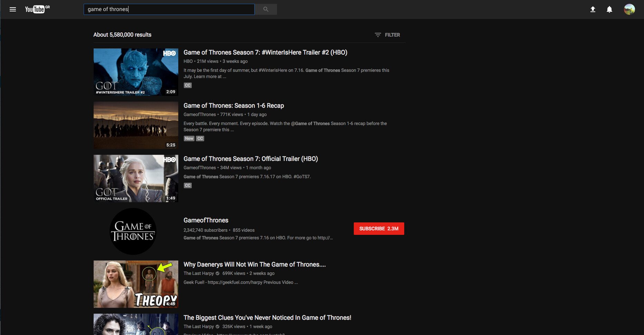Click description starting 'It may be the first day of summer'

coord(286,74)
